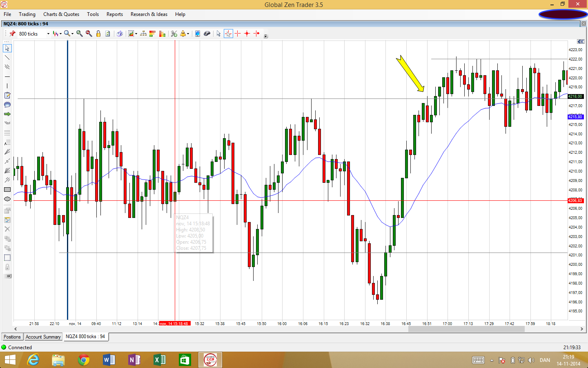The height and width of the screenshot is (368, 588).
Task: Open the Charts & Quotes menu
Action: [61, 14]
